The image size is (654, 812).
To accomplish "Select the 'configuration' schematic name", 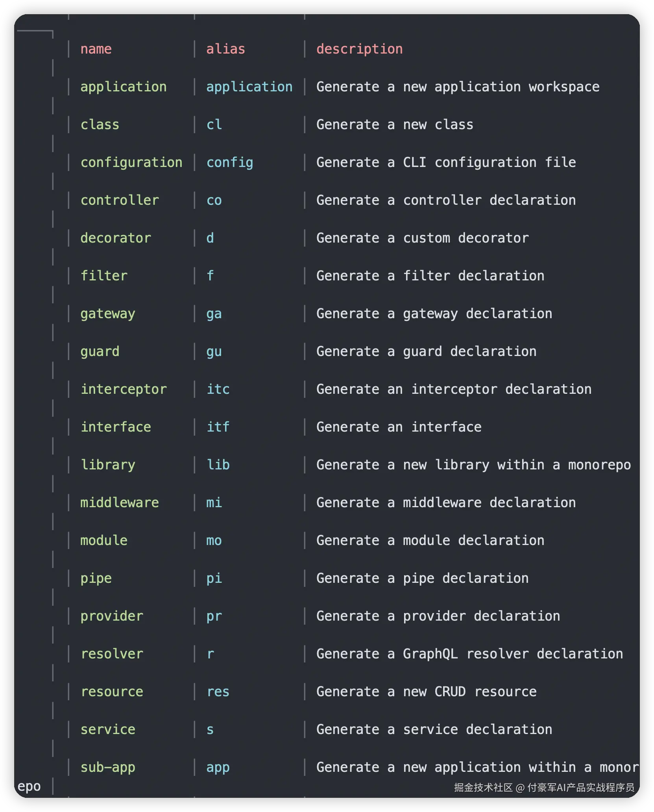I will pyautogui.click(x=131, y=163).
